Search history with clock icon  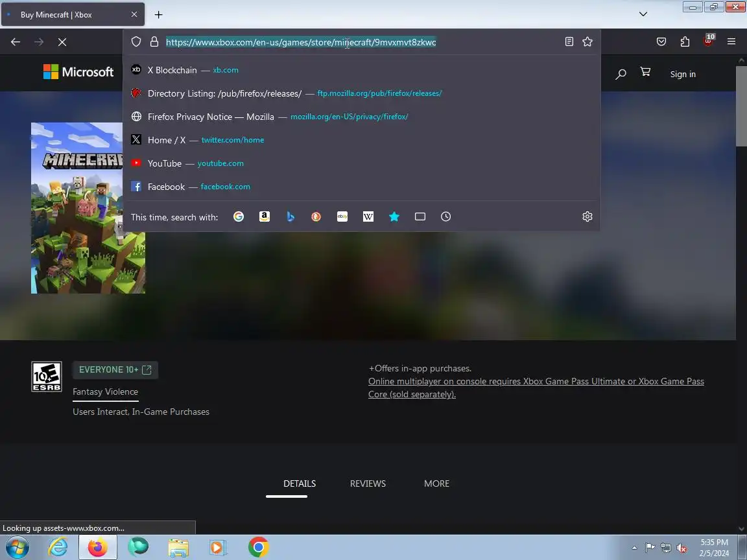point(446,216)
